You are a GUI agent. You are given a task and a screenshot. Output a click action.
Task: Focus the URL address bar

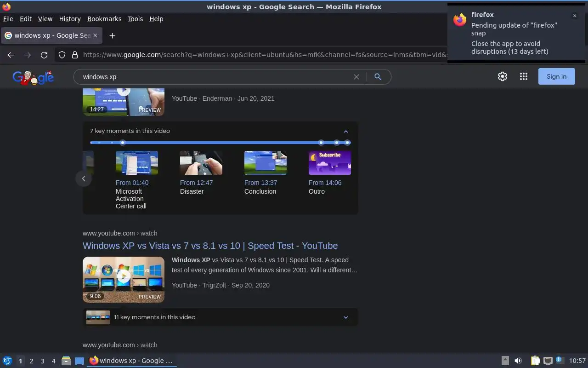[264, 55]
